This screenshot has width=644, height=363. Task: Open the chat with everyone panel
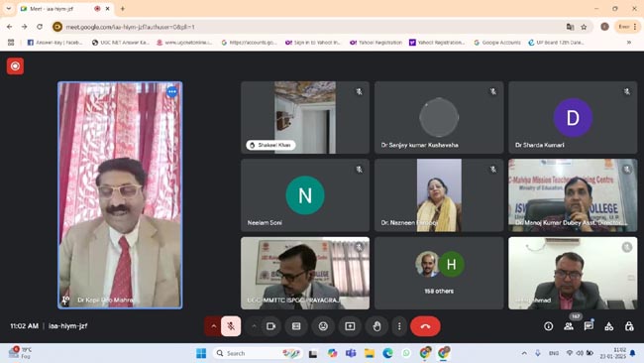(589, 326)
